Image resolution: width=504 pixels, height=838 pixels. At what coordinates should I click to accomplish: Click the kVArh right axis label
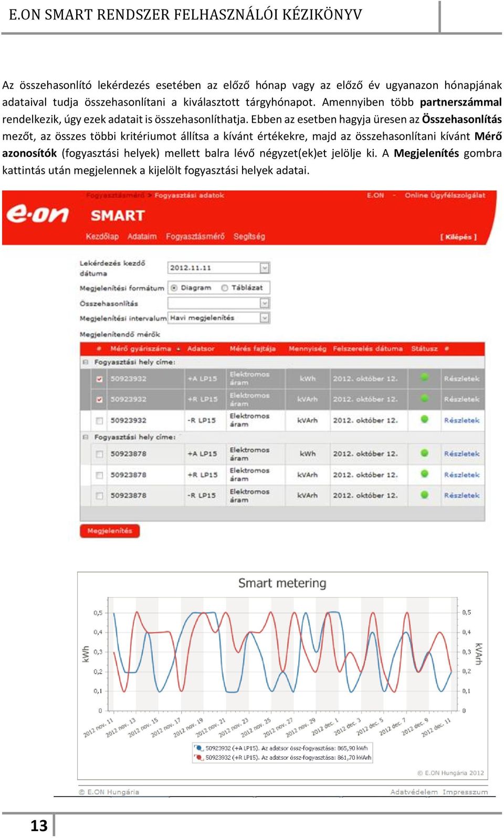478,654
